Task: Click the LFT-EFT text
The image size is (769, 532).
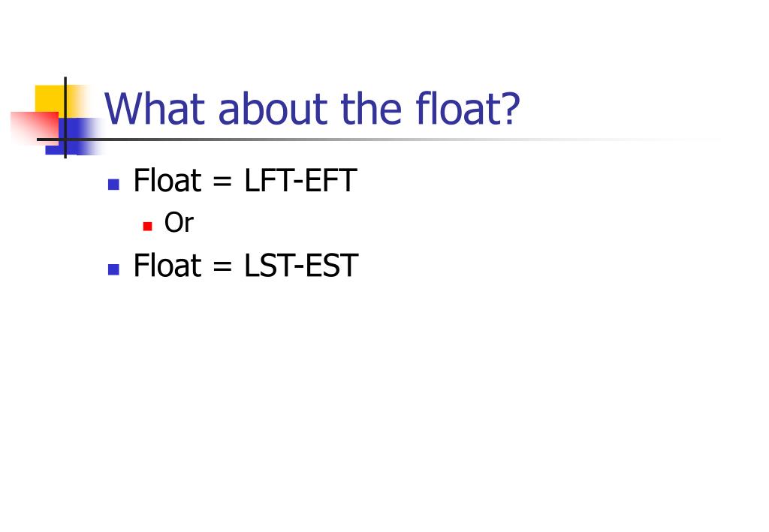Action: 300,180
